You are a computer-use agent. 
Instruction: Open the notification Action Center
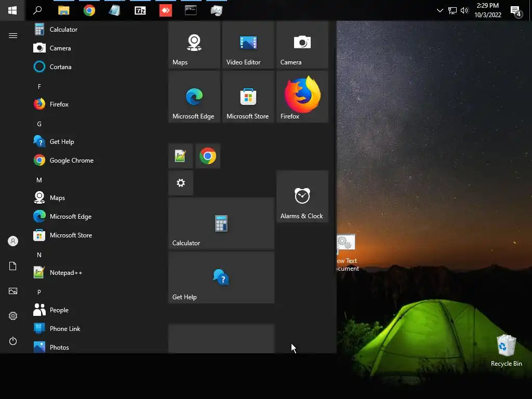pyautogui.click(x=516, y=11)
